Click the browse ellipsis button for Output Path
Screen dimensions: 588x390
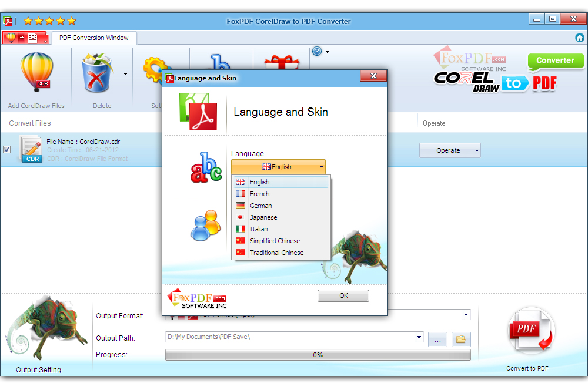[437, 340]
